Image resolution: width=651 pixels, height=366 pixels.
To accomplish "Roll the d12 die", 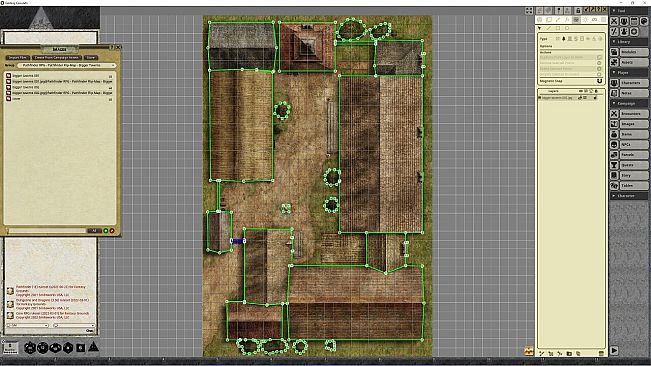I will pos(42,347).
